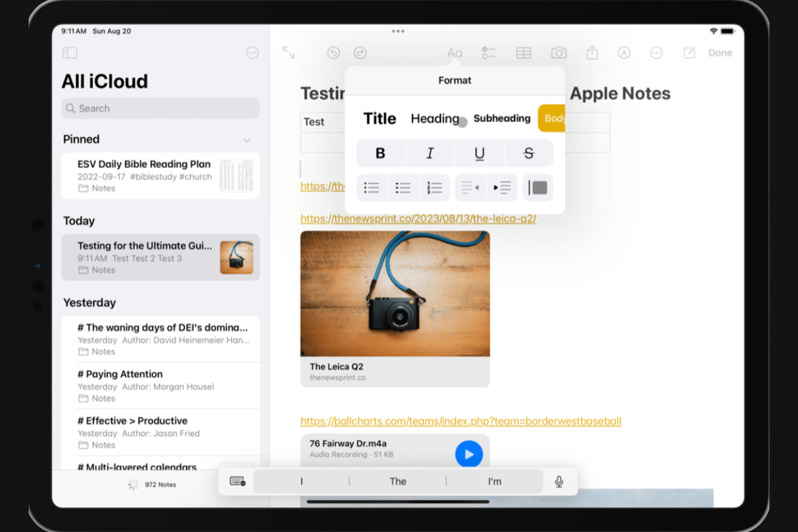The width and height of the screenshot is (798, 532).
Task: Open the sidebar more options ellipsis
Action: click(252, 53)
